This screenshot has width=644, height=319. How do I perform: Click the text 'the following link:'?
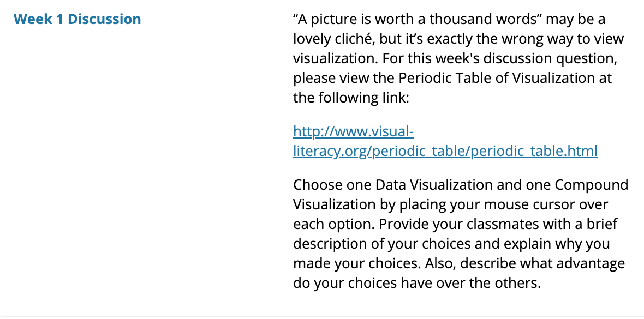click(351, 98)
